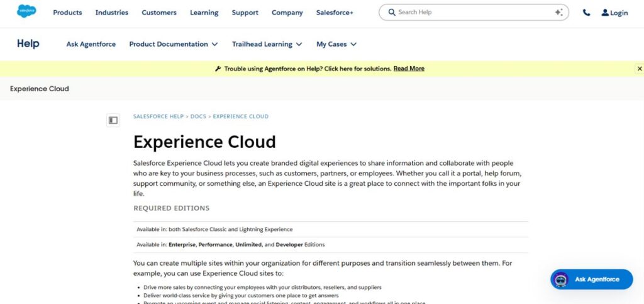Screen dimensions: 644x304
Task: Click the Read More banner link
Action: (x=409, y=69)
